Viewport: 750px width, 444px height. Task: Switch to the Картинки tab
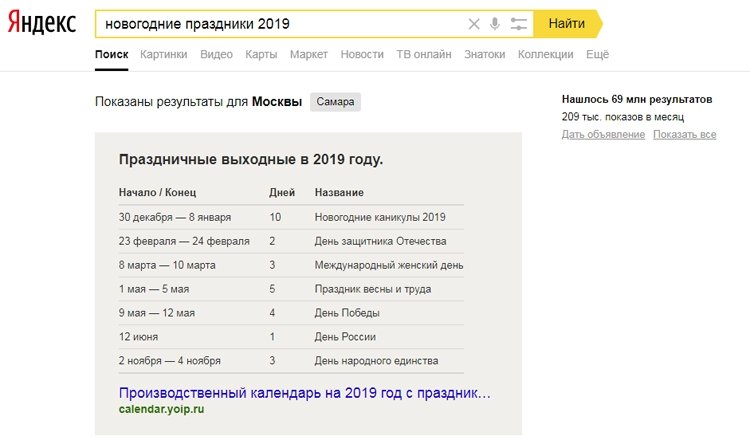coord(164,55)
